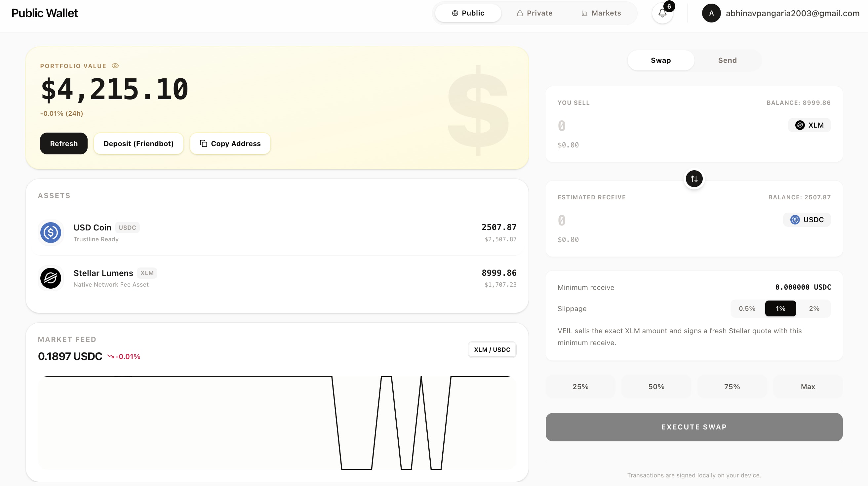The height and width of the screenshot is (486, 868).
Task: Fill 25% of balance
Action: (580, 386)
